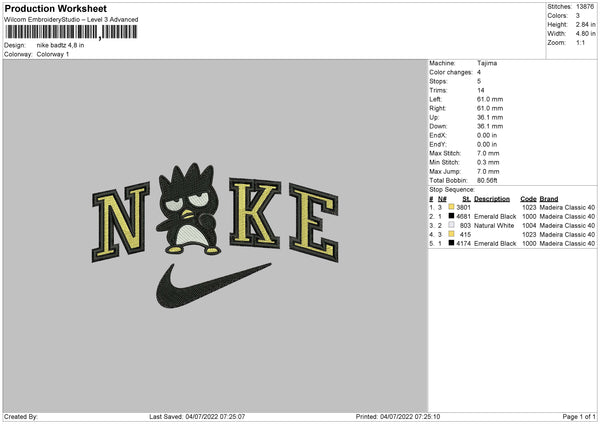Viewport: 600px width, 424px height.
Task: Click 'Natural White' in stop row 3
Action: coord(494,225)
